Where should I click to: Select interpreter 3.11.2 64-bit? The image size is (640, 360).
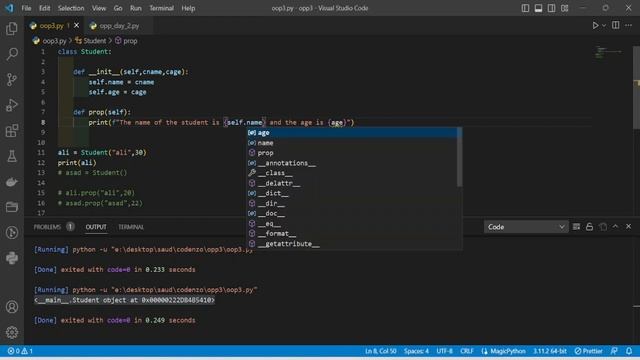click(x=550, y=351)
